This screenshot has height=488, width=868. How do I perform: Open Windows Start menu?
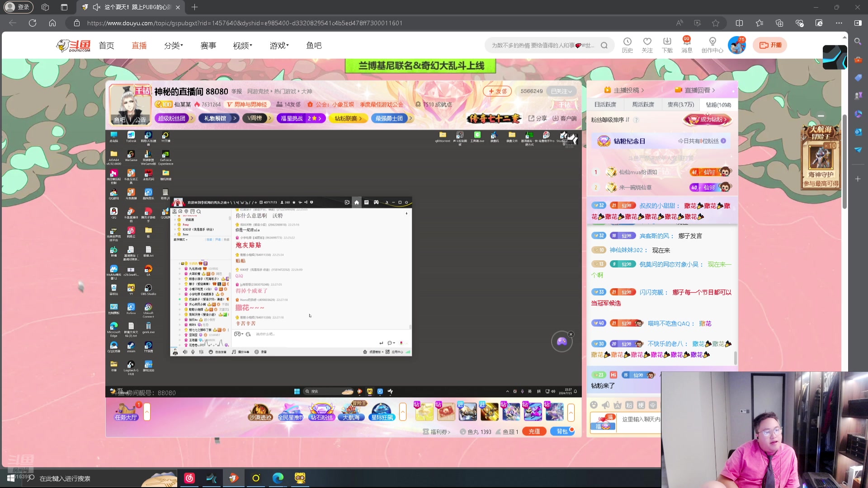tap(10, 478)
